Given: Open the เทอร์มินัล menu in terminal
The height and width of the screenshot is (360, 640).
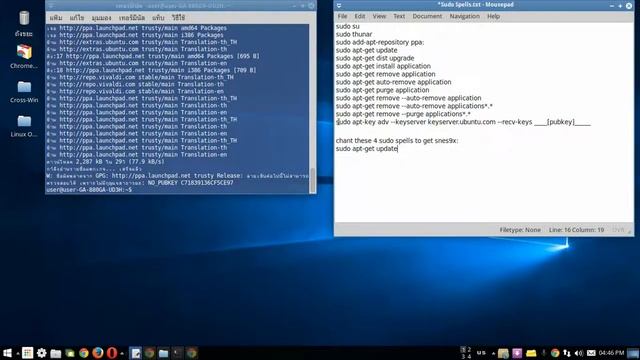Looking at the screenshot, I should (132, 18).
